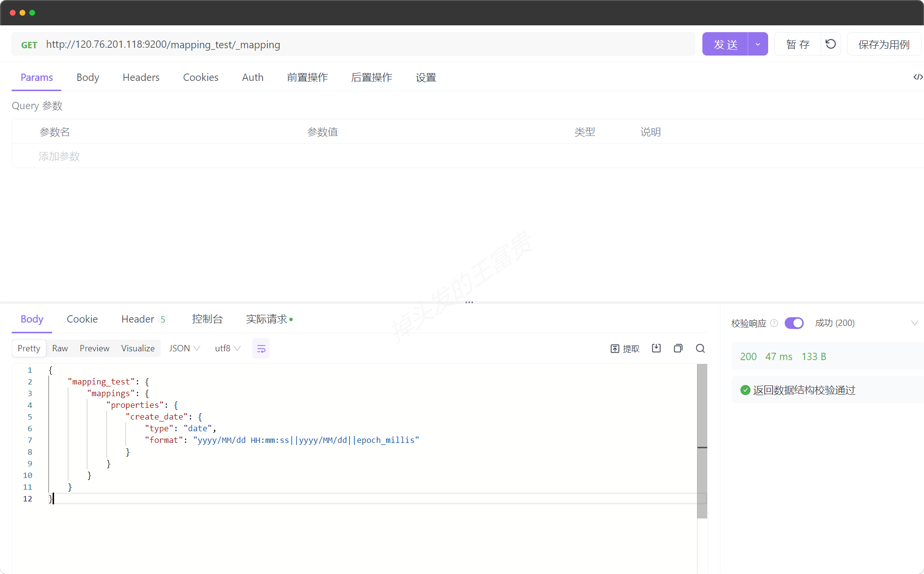Switch to the request Body tab

[x=88, y=77]
